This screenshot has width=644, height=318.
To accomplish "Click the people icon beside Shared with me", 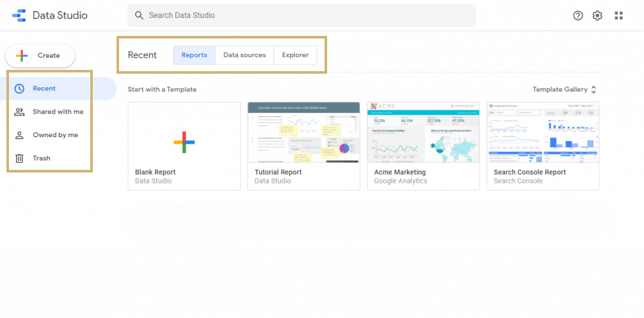I will (x=19, y=112).
